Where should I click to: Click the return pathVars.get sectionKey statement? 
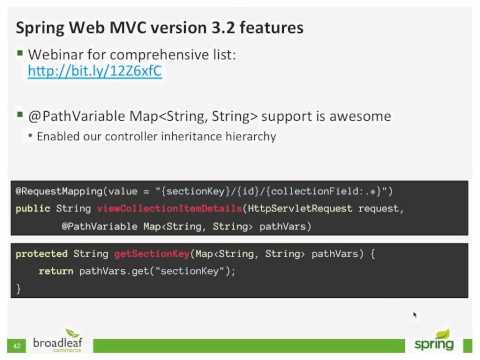[137, 271]
